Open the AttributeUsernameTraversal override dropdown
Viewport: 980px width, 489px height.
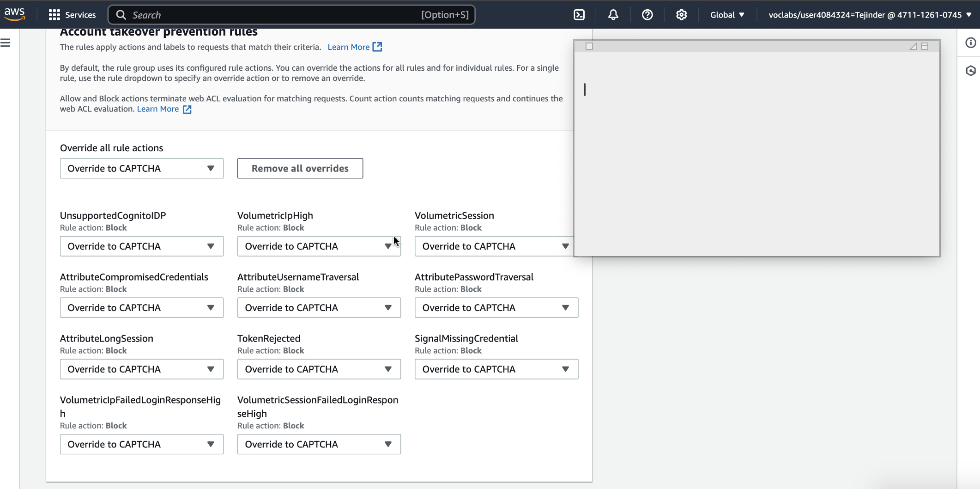(319, 308)
